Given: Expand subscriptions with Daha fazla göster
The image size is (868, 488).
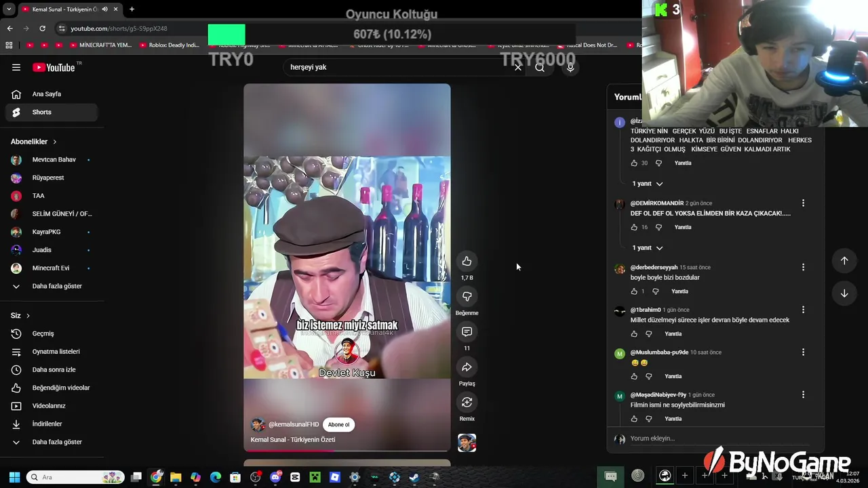Looking at the screenshot, I should click(52, 286).
